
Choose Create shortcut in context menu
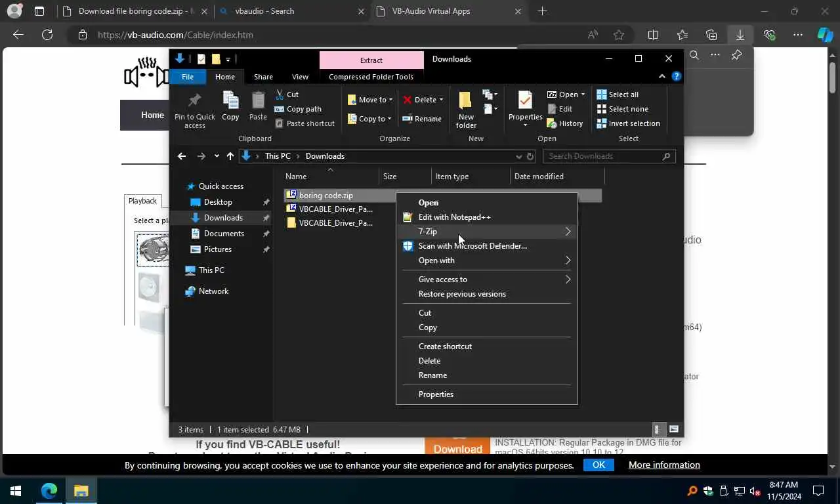pyautogui.click(x=487, y=346)
